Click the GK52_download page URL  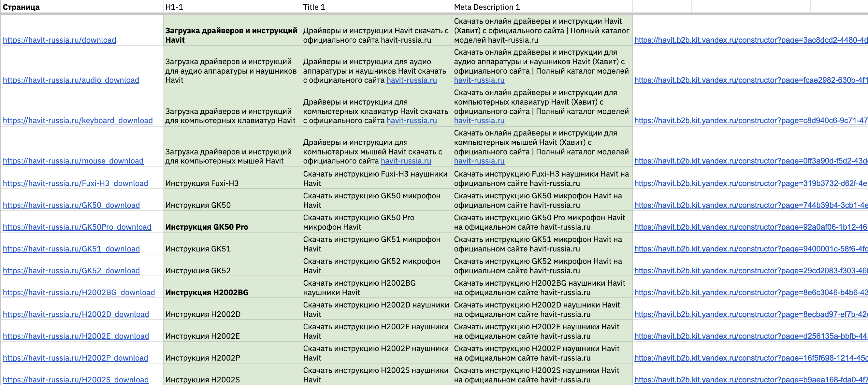point(71,270)
